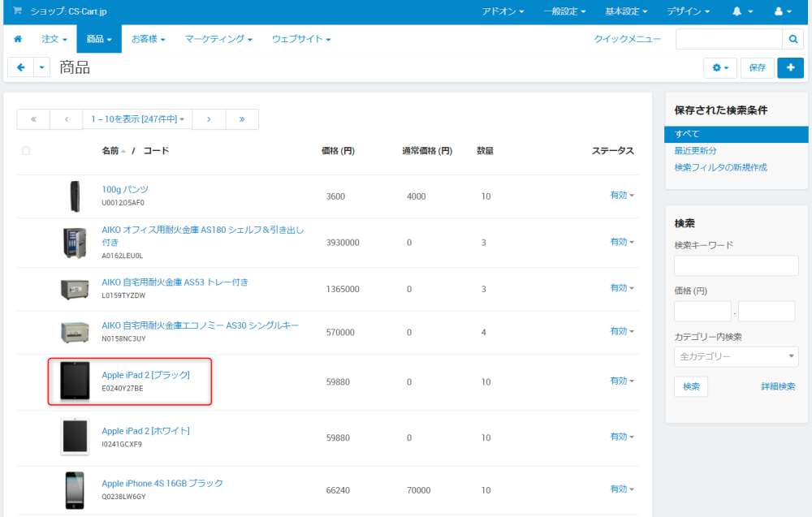
Task: Sort by コード column header
Action: [x=156, y=151]
